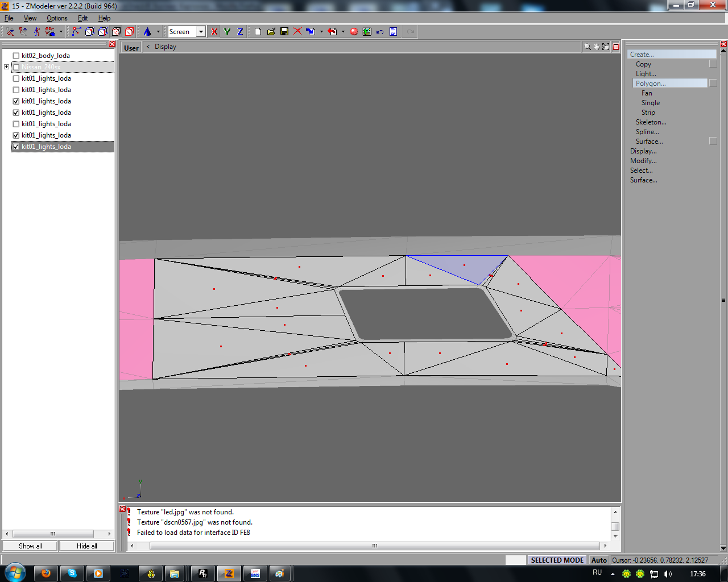Click the floppy disk Save icon
728x582 pixels.
(284, 32)
